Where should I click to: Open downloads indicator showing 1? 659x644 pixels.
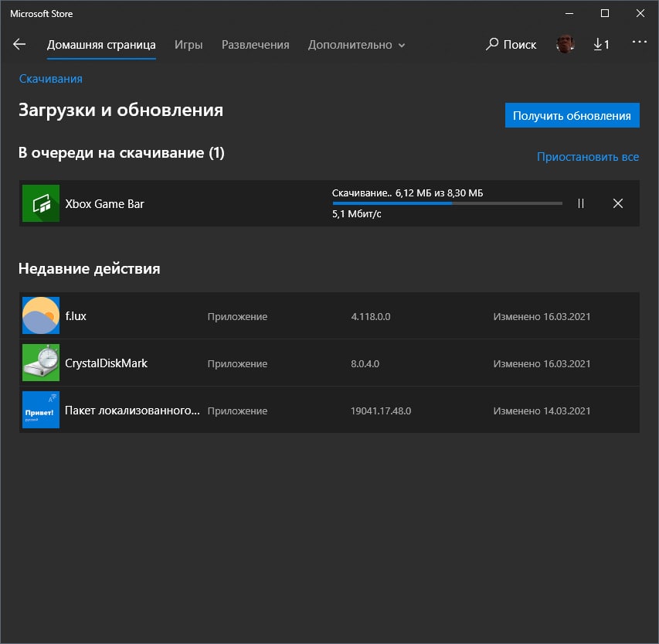tap(601, 44)
